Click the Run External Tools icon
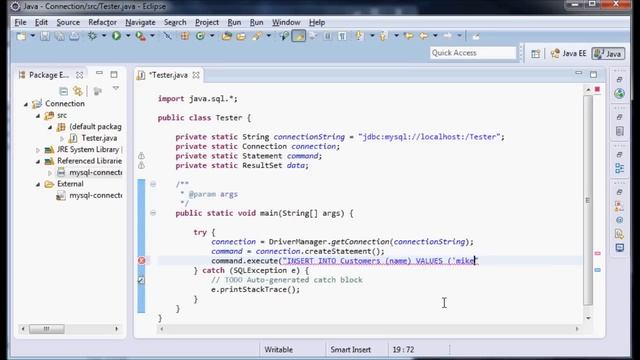640x360 pixels. click(140, 36)
